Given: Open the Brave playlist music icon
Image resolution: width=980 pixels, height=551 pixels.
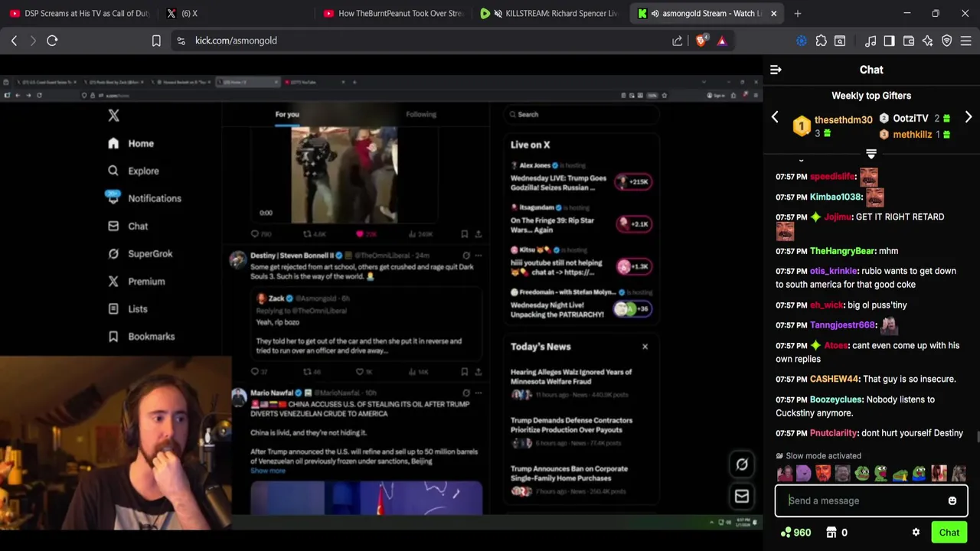Looking at the screenshot, I should [871, 41].
